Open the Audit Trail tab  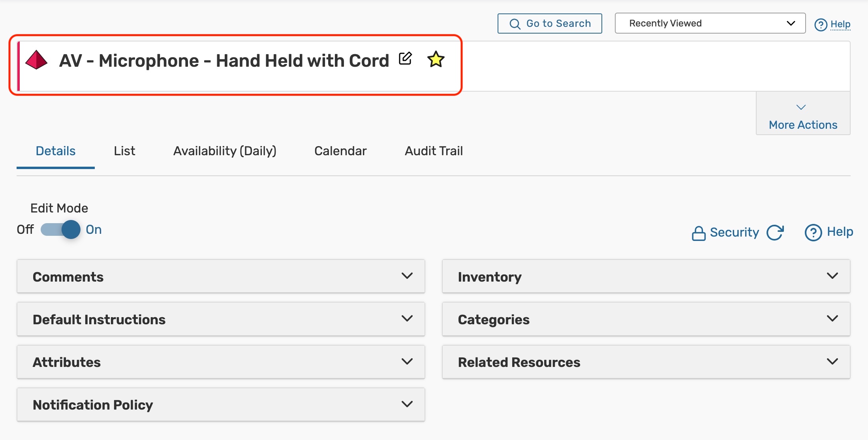tap(433, 151)
